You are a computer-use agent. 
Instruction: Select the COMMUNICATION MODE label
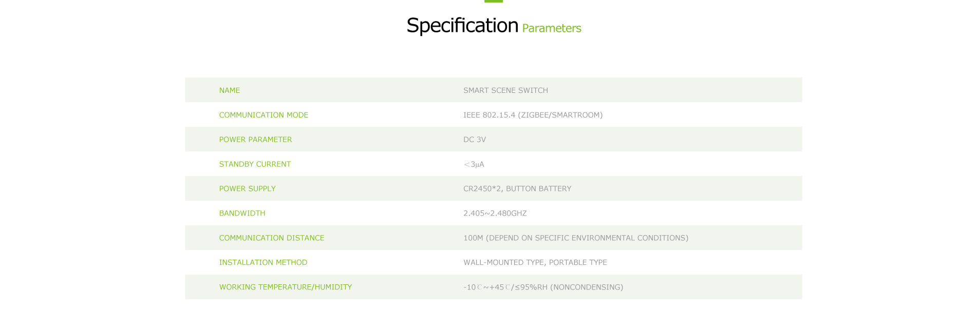tap(263, 115)
